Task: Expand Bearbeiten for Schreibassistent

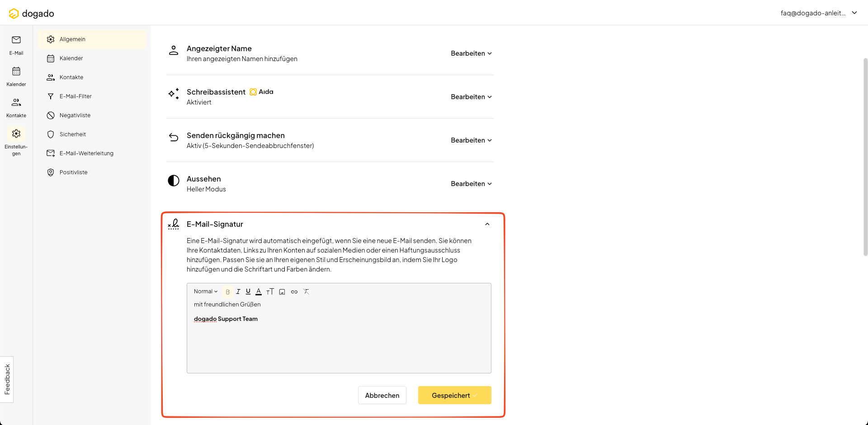Action: pyautogui.click(x=471, y=97)
